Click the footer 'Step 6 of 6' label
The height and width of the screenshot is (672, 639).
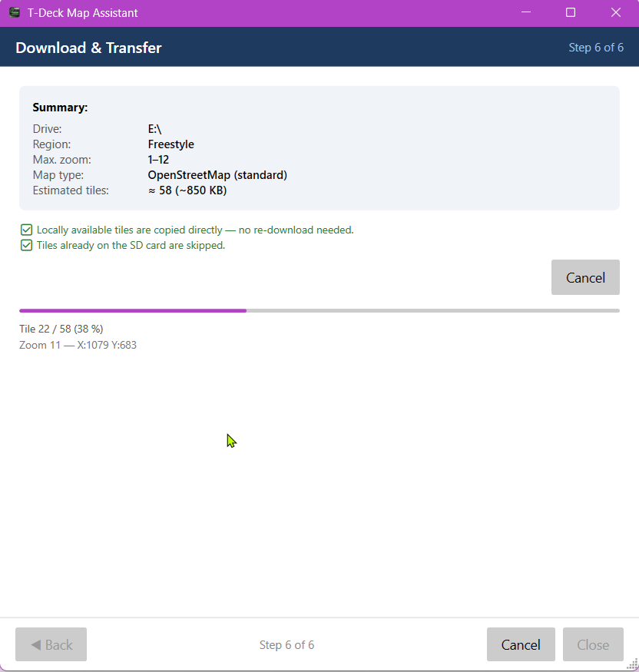pos(286,645)
